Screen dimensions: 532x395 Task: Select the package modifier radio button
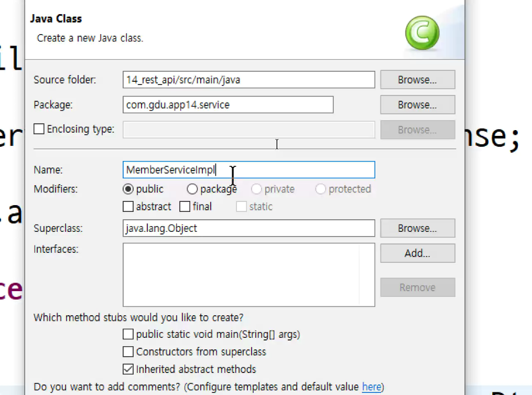click(192, 189)
